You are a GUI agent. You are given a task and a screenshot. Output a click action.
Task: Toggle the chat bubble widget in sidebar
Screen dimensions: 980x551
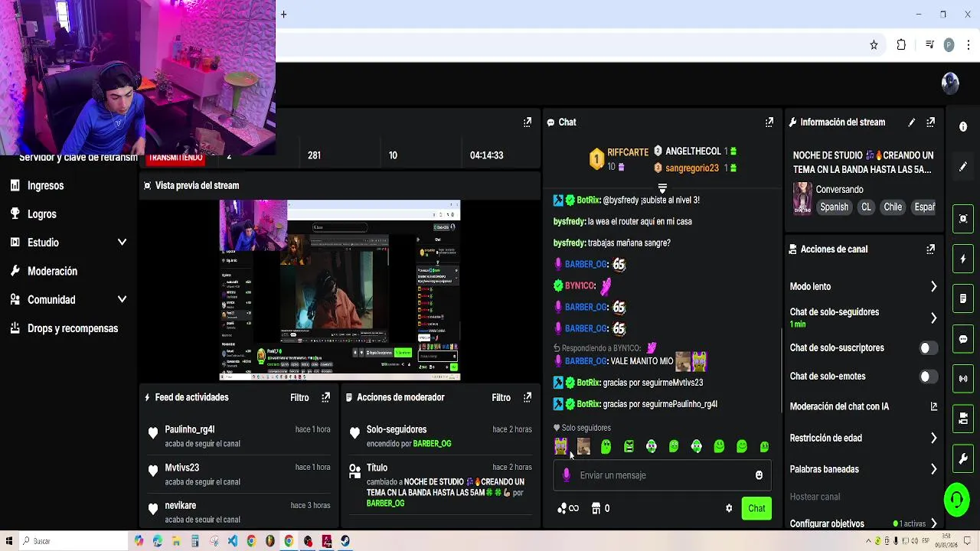(963, 339)
